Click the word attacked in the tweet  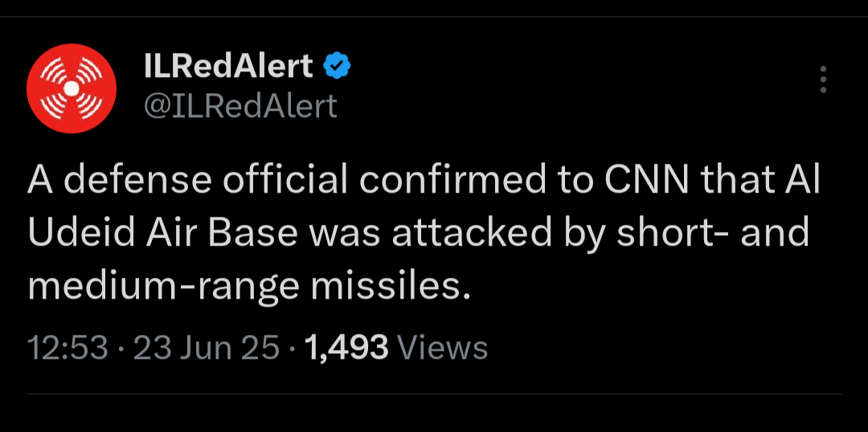pyautogui.click(x=472, y=233)
